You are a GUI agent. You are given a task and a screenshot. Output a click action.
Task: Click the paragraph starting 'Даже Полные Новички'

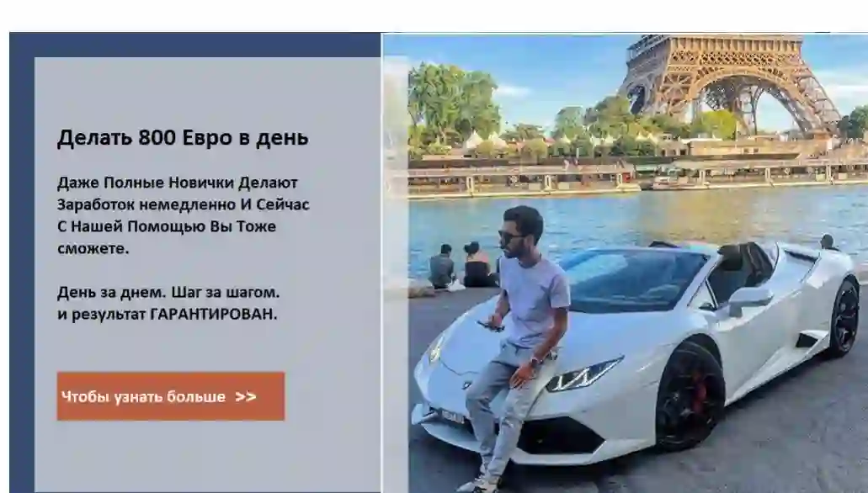click(x=184, y=215)
